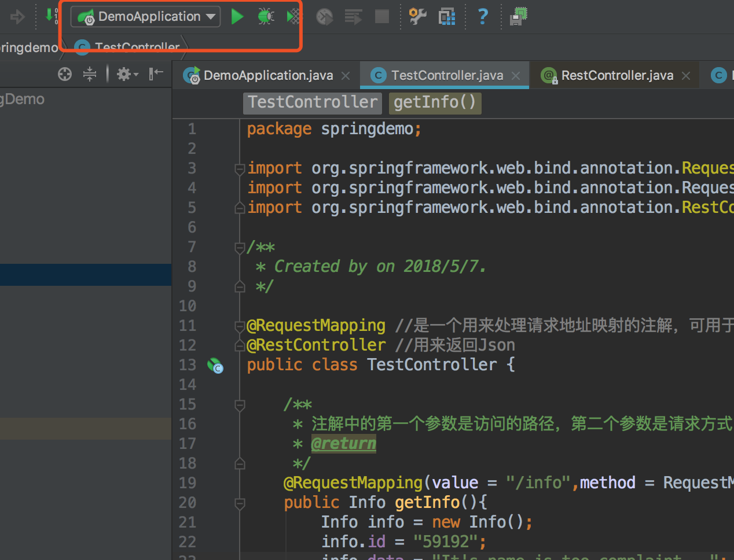The width and height of the screenshot is (734, 560).
Task: Click the gray Stop square button
Action: (x=381, y=16)
